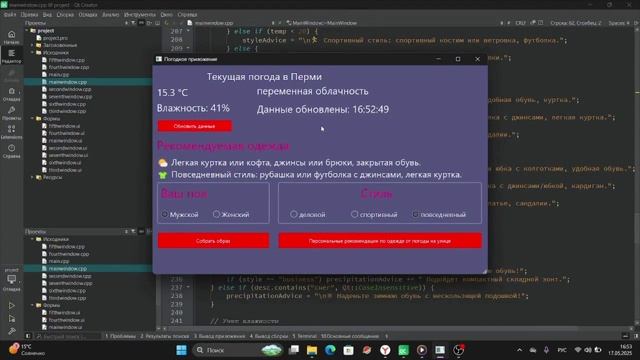Viewport: 640px width, 360px height.
Task: Click the Spaces: 4 indentation setting
Action: tap(618, 23)
